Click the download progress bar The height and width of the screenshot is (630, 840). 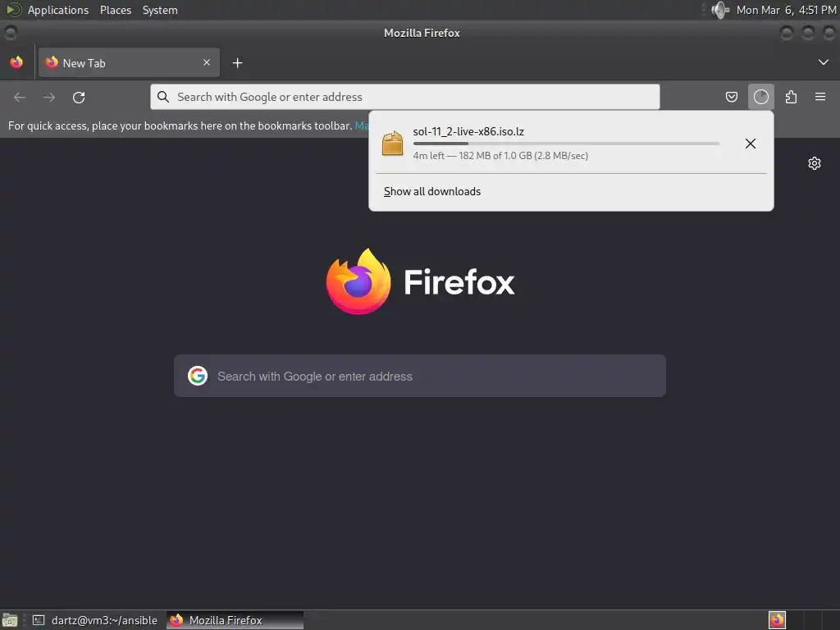click(x=566, y=144)
